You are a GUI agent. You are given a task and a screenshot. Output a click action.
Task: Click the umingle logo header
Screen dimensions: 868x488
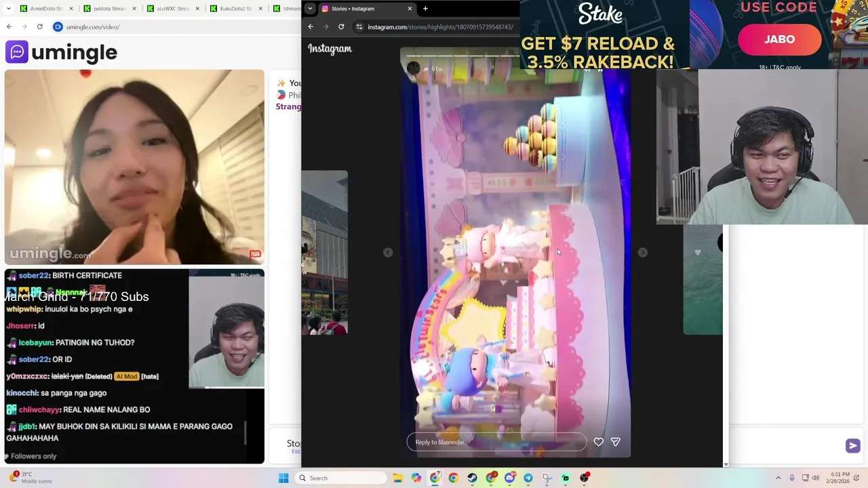click(61, 52)
